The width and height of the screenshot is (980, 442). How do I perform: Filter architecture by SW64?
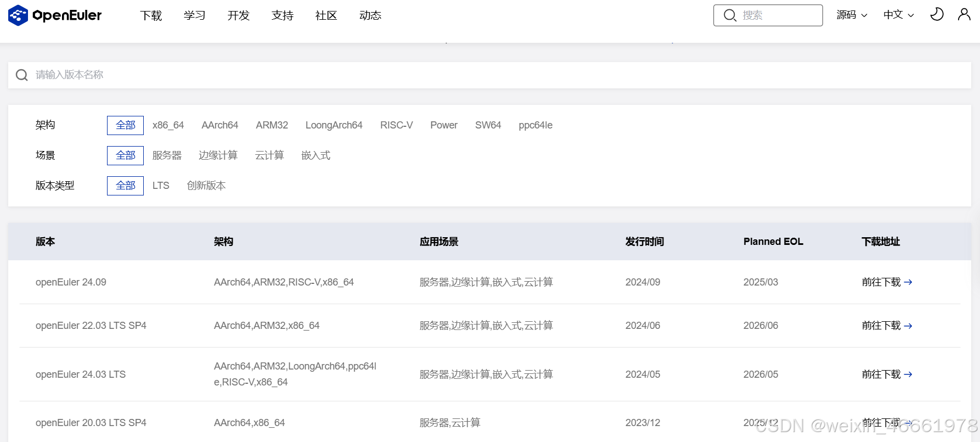pyautogui.click(x=488, y=125)
